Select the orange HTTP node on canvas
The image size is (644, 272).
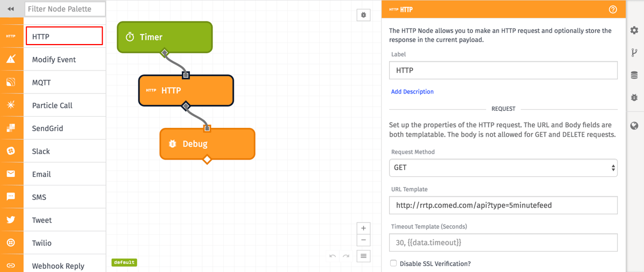[x=186, y=90]
